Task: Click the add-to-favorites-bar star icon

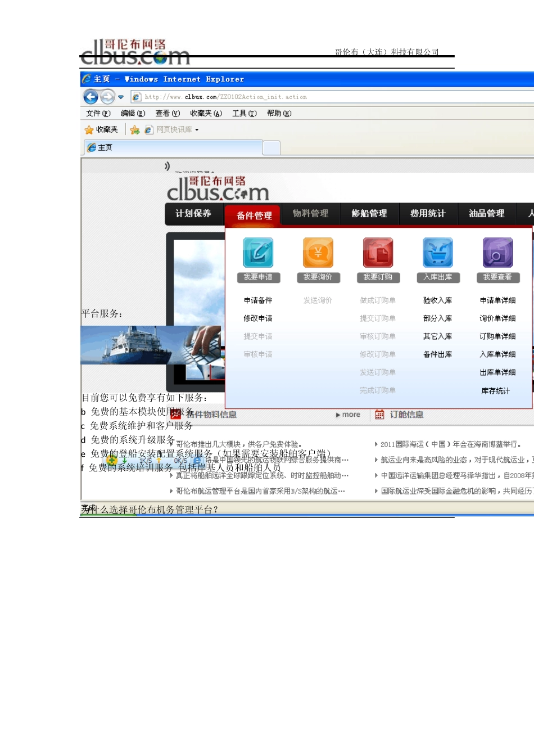Action: pyautogui.click(x=135, y=130)
